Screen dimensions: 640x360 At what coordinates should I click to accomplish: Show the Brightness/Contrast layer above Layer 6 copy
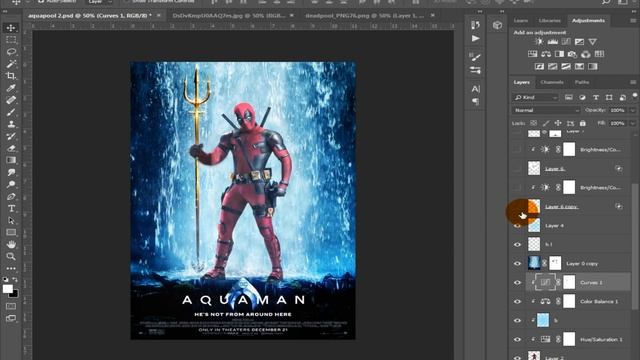(517, 187)
